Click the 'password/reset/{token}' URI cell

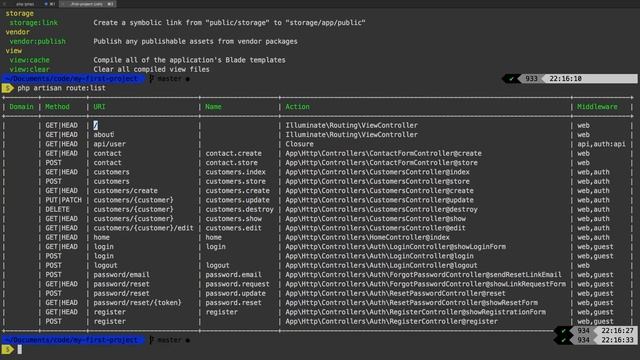pos(138,303)
